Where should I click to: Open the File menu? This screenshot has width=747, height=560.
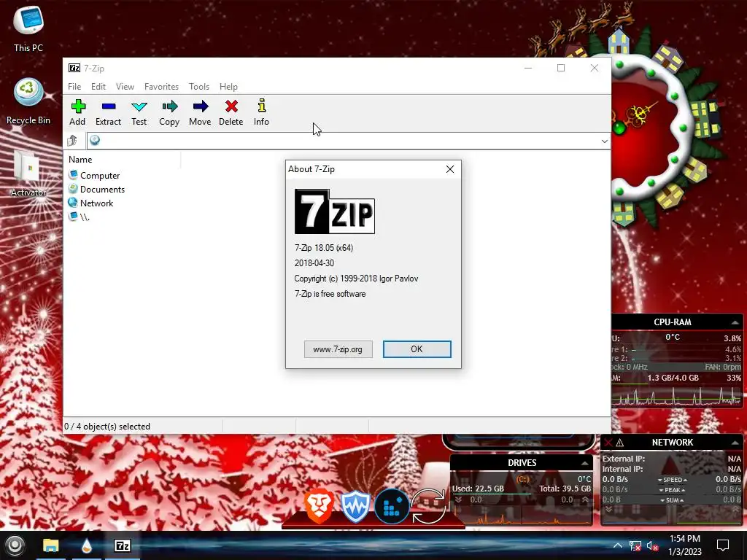point(74,87)
